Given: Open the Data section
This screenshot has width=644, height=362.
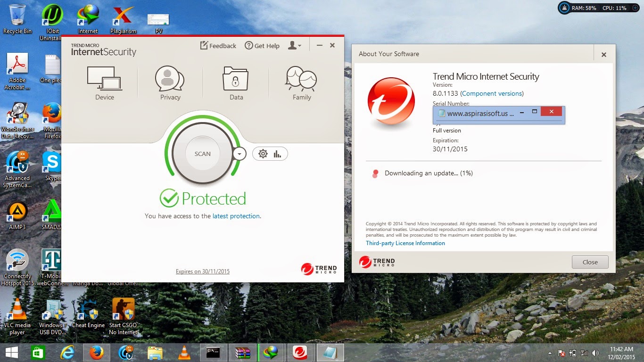Looking at the screenshot, I should (236, 83).
